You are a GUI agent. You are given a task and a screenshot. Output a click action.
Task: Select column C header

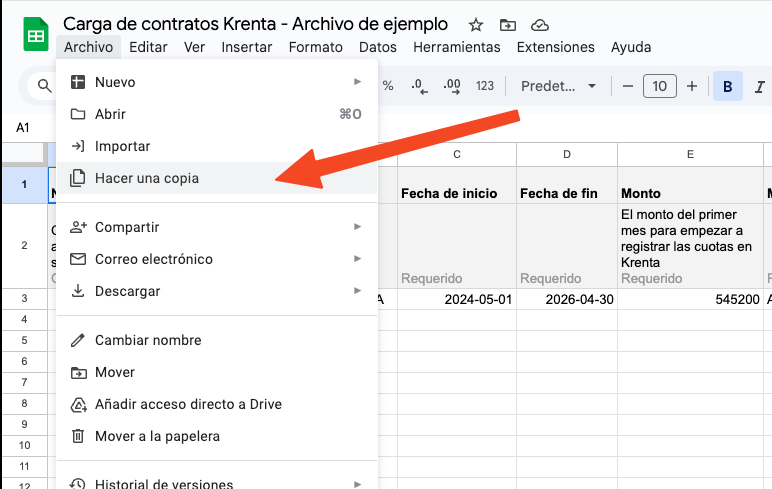pyautogui.click(x=457, y=155)
